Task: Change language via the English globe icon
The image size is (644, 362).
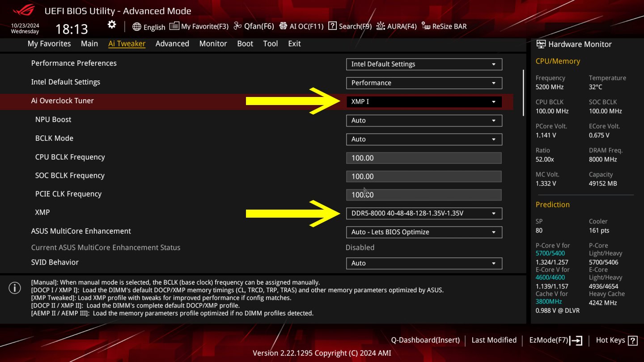Action: [149, 27]
